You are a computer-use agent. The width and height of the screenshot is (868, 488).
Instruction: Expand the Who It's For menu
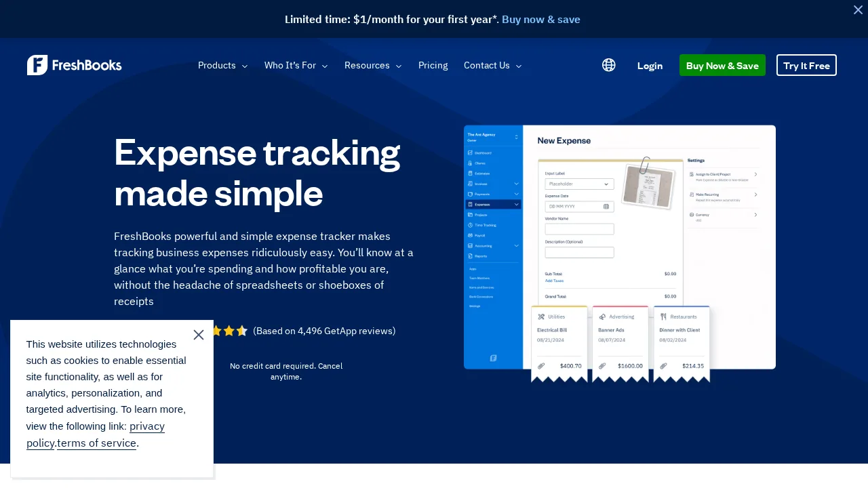point(296,65)
